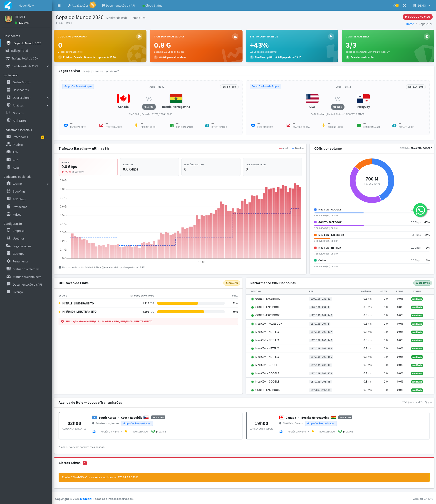436x504 pixels.
Task: Click the Apps icon in sidebar
Action: (9, 167)
